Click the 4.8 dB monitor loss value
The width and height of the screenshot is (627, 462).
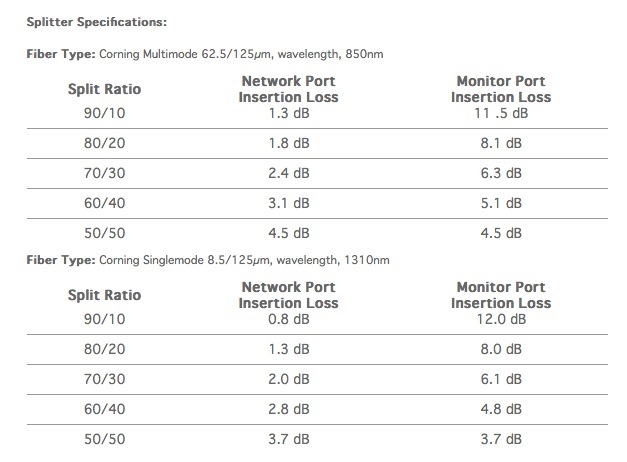(x=501, y=409)
